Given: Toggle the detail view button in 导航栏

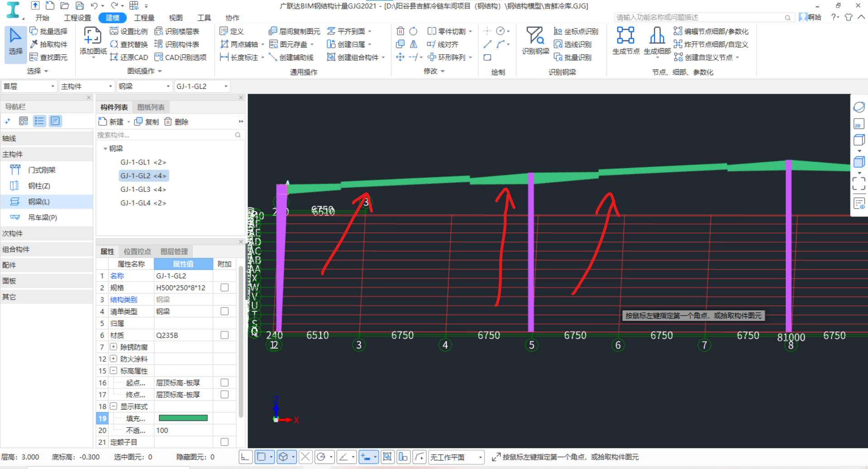Looking at the screenshot, I should pyautogui.click(x=55, y=121).
